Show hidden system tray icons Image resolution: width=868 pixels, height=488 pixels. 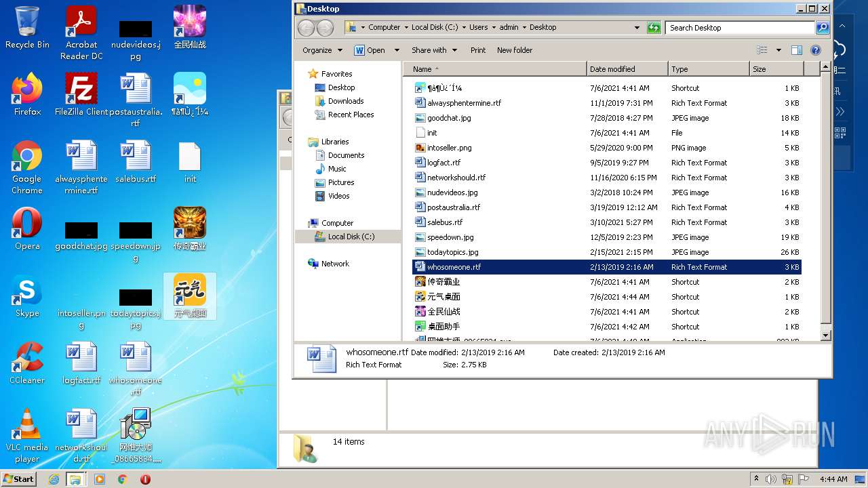tap(756, 479)
